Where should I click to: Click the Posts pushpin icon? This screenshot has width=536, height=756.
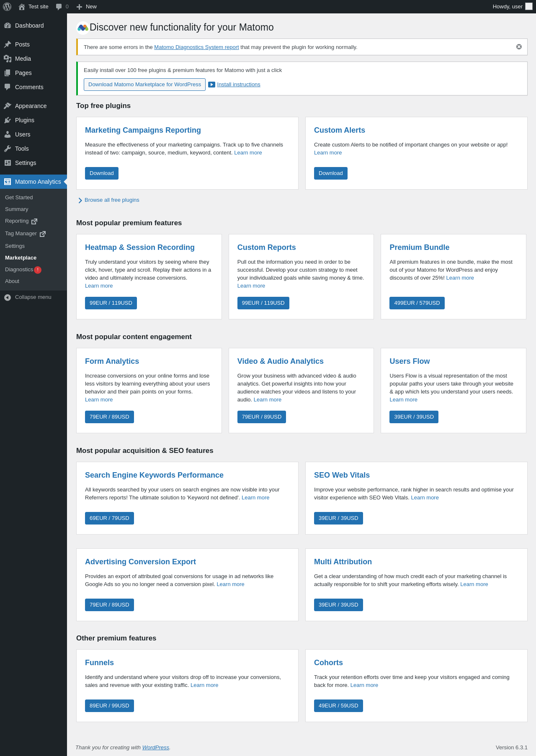point(8,44)
